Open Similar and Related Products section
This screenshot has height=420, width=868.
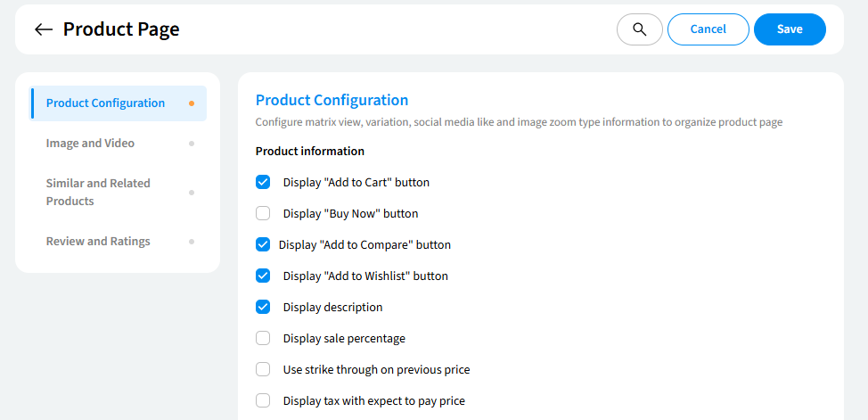(98, 193)
